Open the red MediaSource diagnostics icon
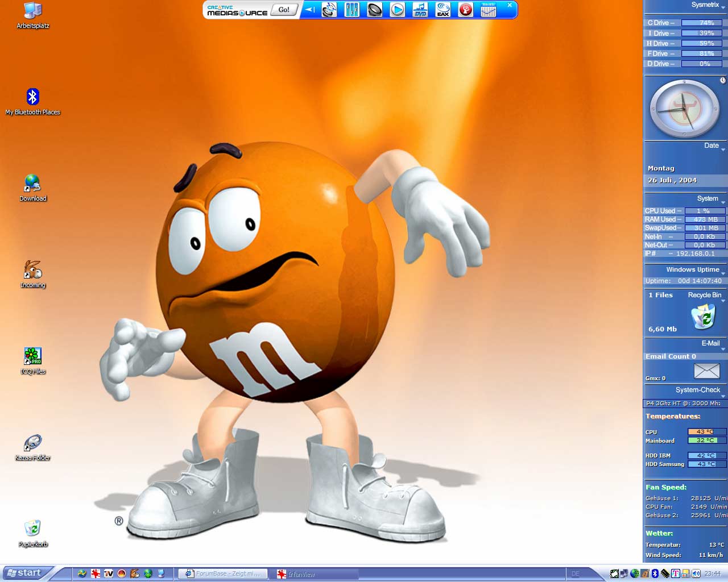Viewport: 728px width, 582px height. point(466,10)
